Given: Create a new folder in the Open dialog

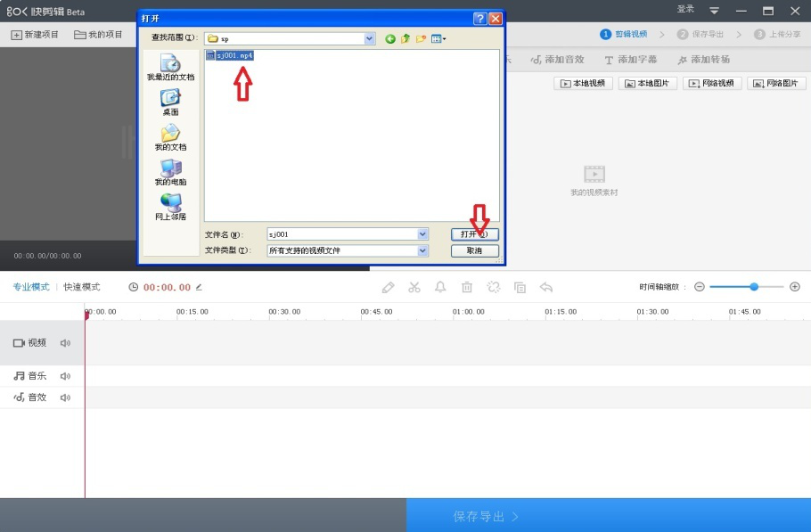Looking at the screenshot, I should pos(421,39).
